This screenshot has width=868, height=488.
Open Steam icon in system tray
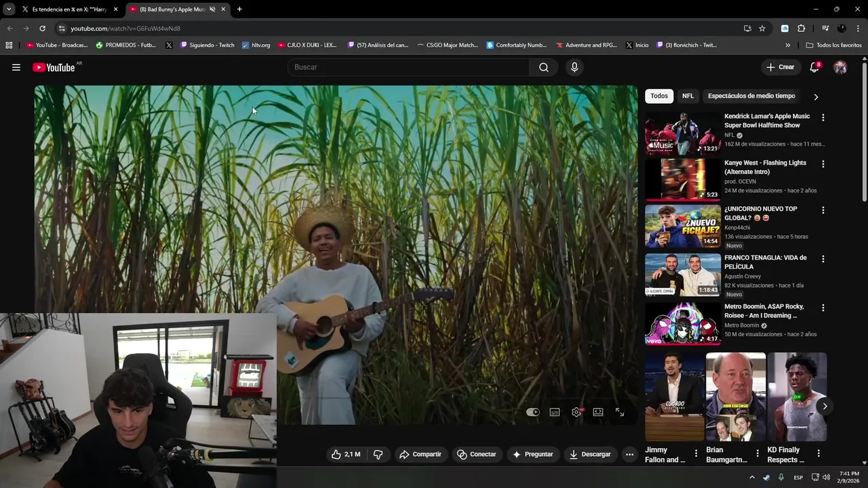tap(766, 477)
